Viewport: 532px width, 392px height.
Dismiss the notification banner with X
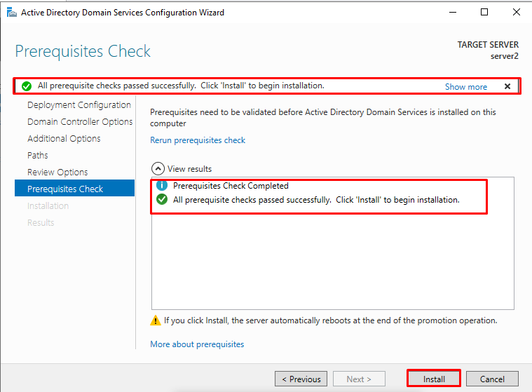click(x=507, y=86)
